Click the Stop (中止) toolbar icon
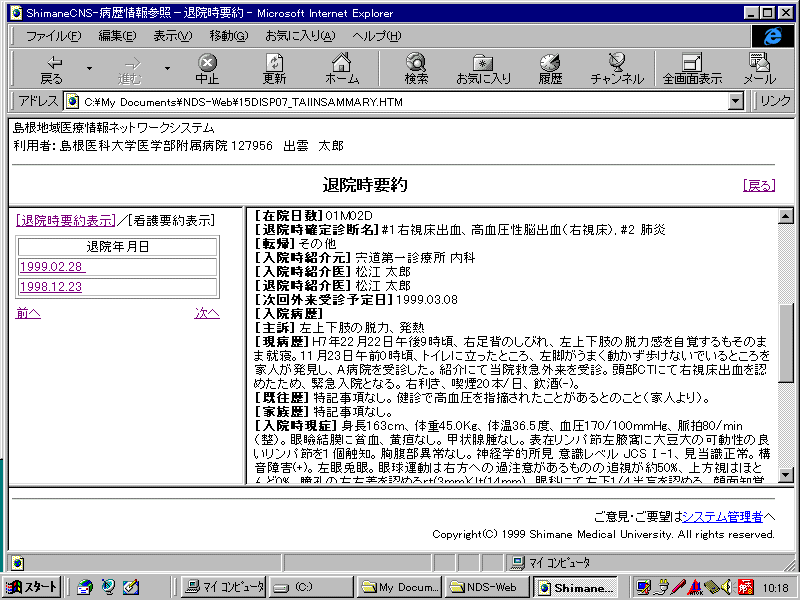 click(207, 68)
